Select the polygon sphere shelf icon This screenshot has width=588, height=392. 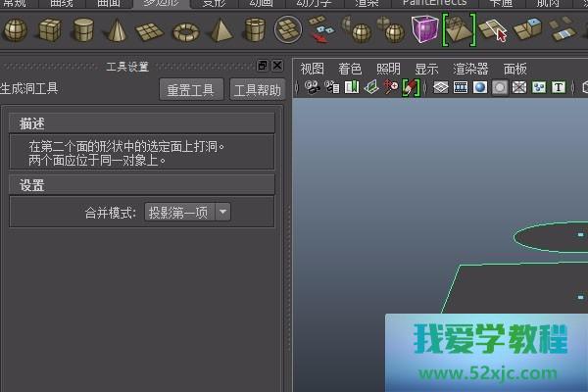15,31
